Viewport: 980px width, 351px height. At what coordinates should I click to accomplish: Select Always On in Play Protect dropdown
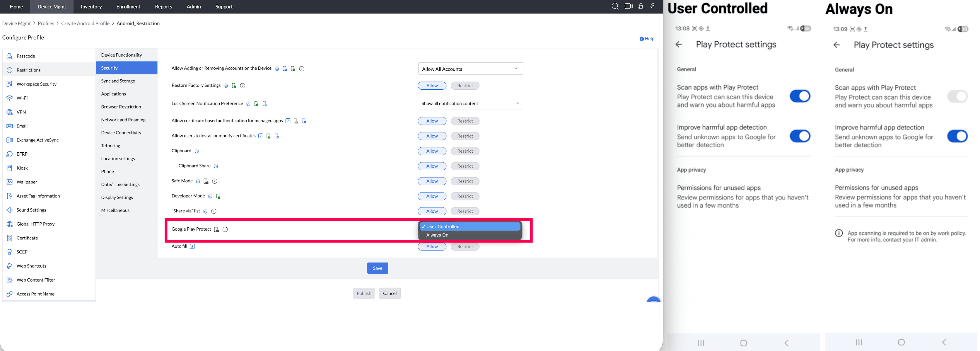click(x=438, y=235)
